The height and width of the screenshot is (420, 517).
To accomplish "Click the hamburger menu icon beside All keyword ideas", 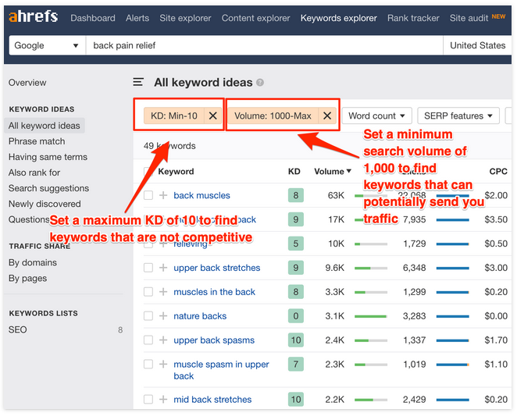I will 138,82.
